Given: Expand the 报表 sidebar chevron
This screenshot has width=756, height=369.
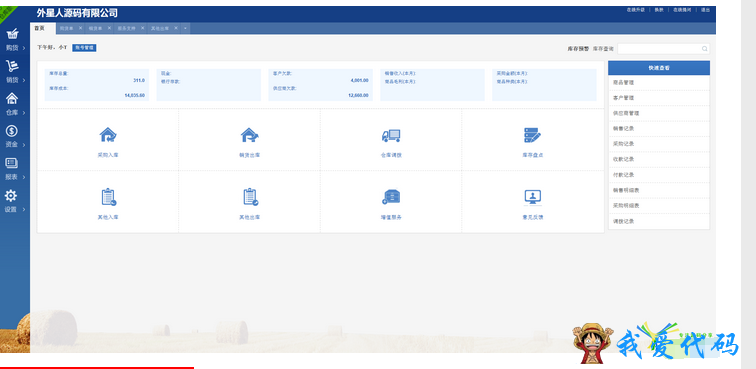Looking at the screenshot, I should [x=24, y=177].
